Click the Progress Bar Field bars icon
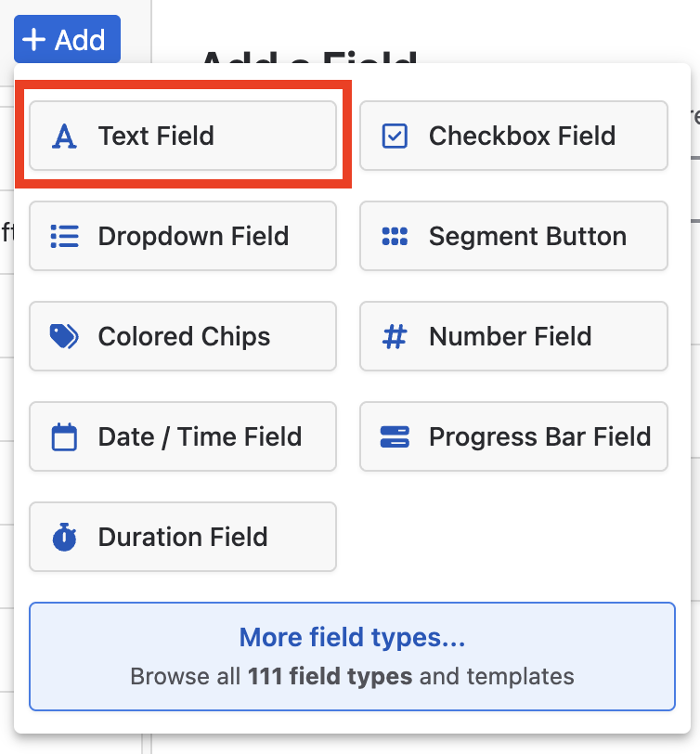Image resolution: width=700 pixels, height=754 pixels. (395, 436)
